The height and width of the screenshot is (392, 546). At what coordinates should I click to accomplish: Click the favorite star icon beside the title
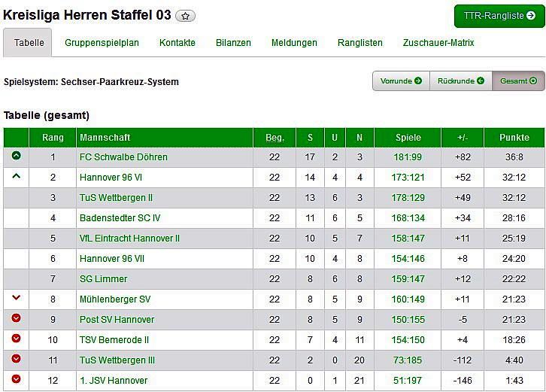point(185,16)
